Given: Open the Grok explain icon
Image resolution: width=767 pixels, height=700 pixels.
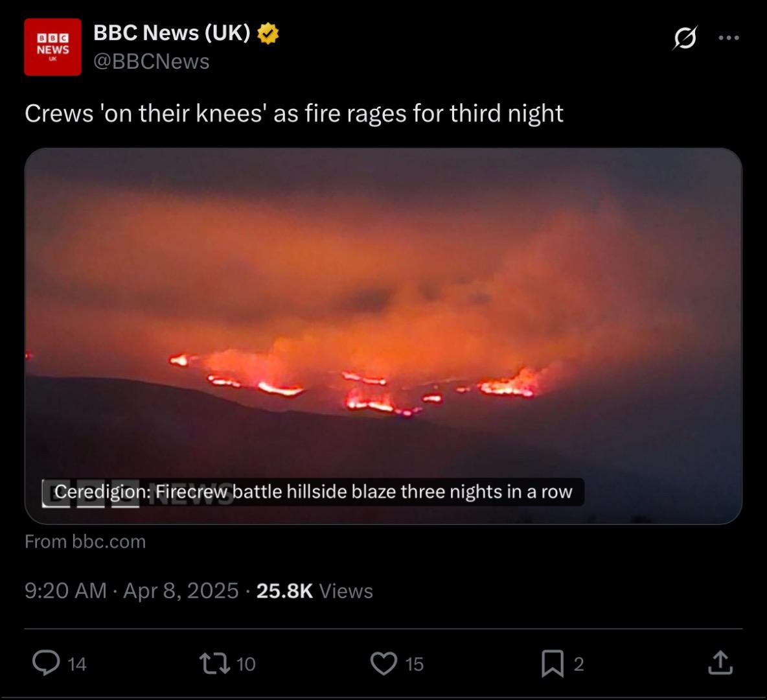Looking at the screenshot, I should [x=685, y=38].
